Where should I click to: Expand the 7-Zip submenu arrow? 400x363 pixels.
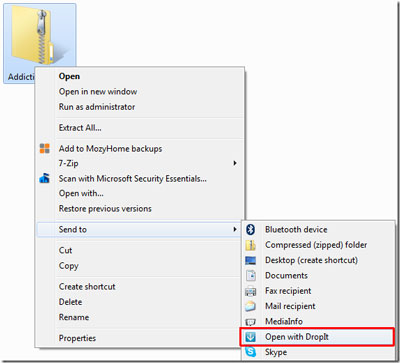click(235, 163)
